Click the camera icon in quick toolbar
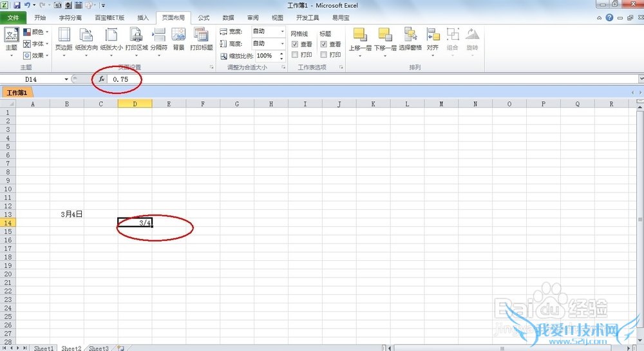 tap(58, 5)
